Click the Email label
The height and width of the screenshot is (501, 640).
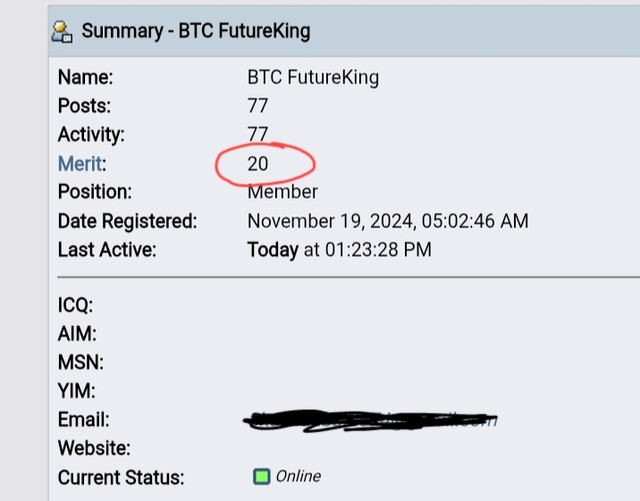tap(84, 420)
